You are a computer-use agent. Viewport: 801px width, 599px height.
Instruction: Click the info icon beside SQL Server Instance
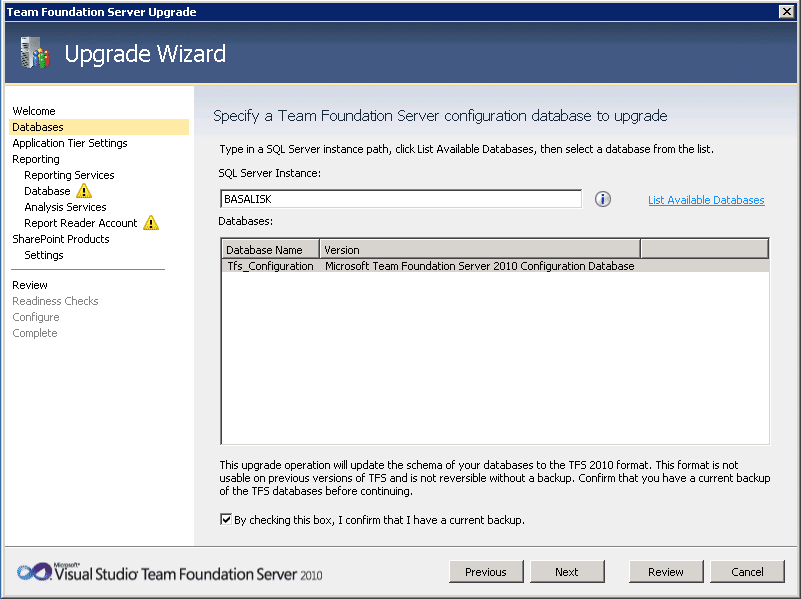[x=603, y=199]
